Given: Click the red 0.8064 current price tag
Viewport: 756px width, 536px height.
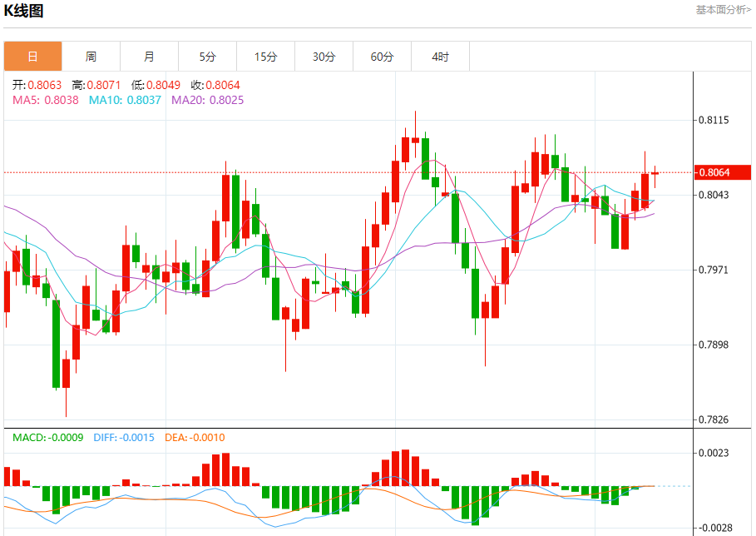Looking at the screenshot, I should (723, 172).
